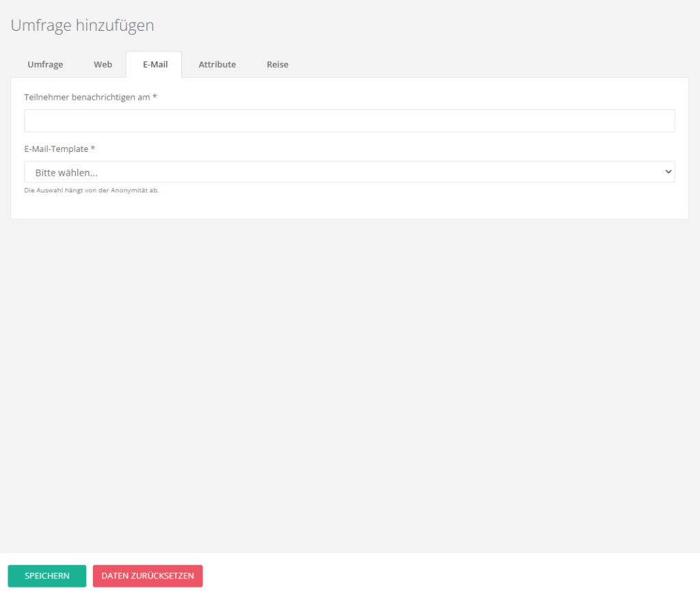Image resolution: width=700 pixels, height=599 pixels.
Task: Switch to the Umfrage tab
Action: pyautogui.click(x=45, y=64)
